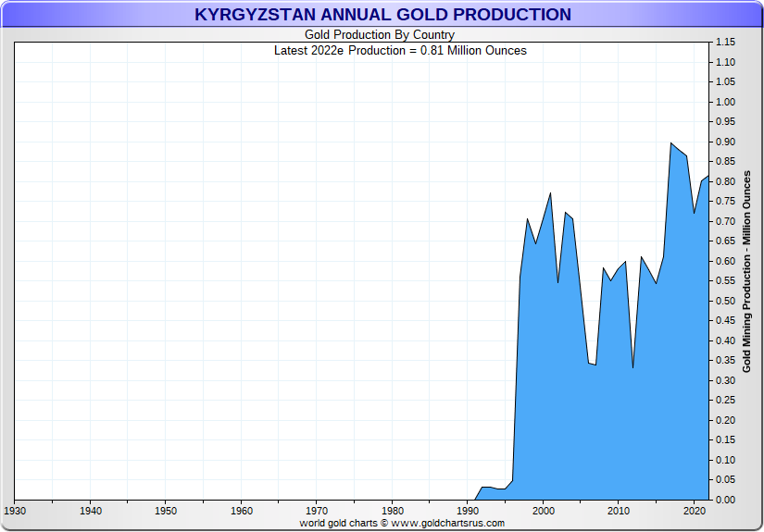The height and width of the screenshot is (532, 764).
Task: Select the 2010 x-axis year label
Action: (x=619, y=511)
